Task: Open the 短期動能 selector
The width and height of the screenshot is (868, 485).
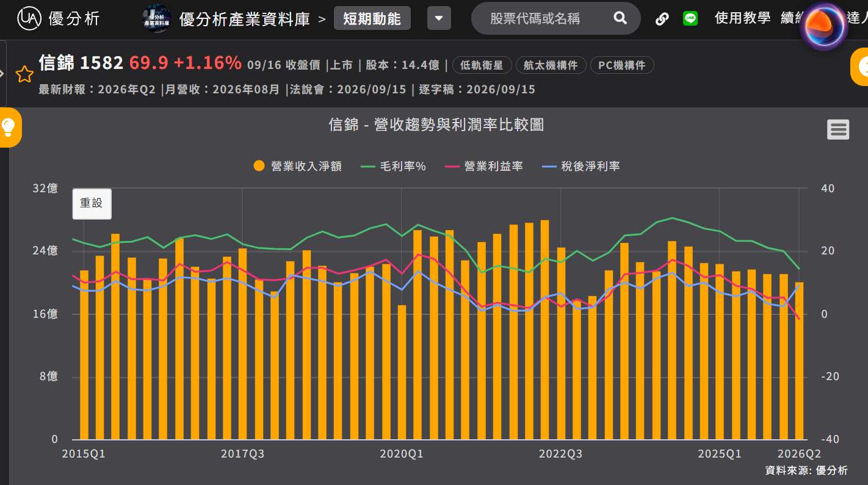Action: click(372, 18)
